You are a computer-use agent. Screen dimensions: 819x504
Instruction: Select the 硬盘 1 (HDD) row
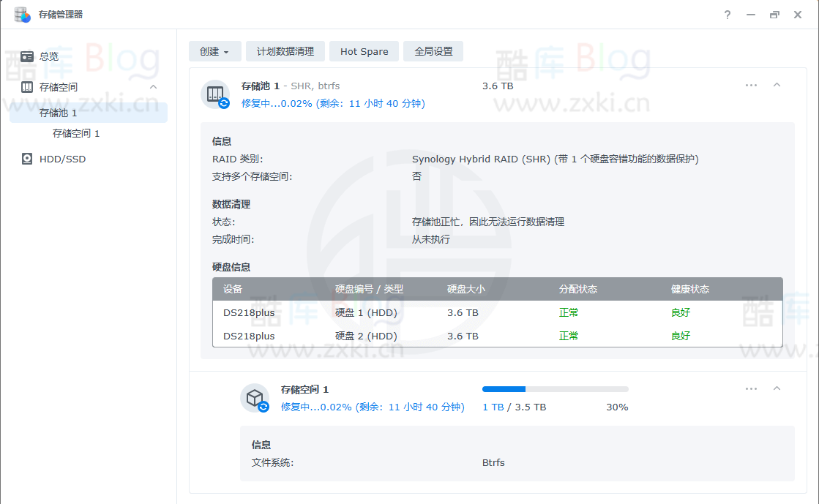coord(439,312)
